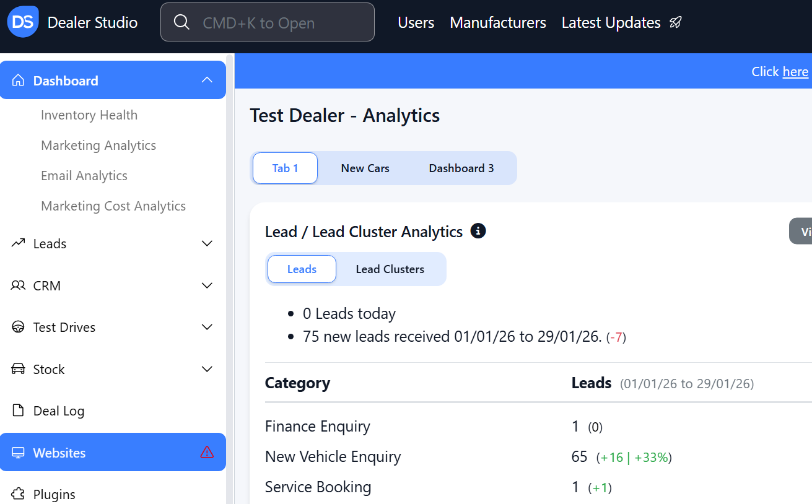Open the Manufacturers menu item
The image size is (812, 504).
click(x=498, y=23)
